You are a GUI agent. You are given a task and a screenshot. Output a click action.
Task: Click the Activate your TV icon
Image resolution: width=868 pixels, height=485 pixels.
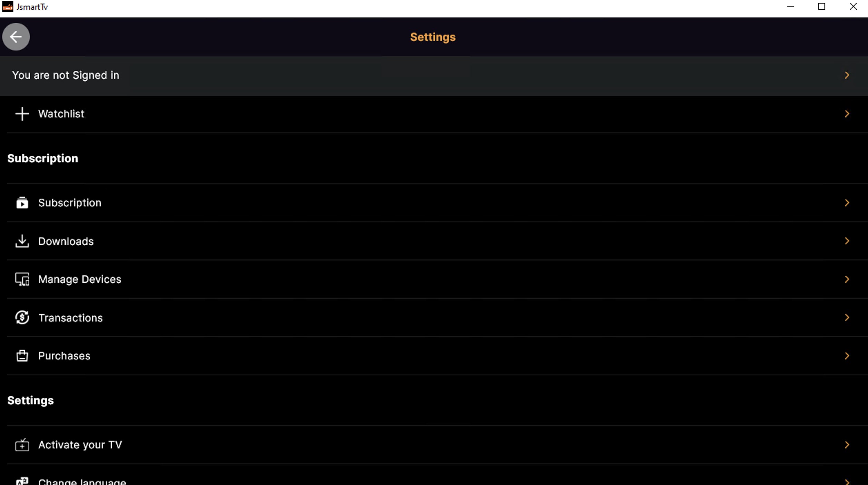tap(22, 445)
